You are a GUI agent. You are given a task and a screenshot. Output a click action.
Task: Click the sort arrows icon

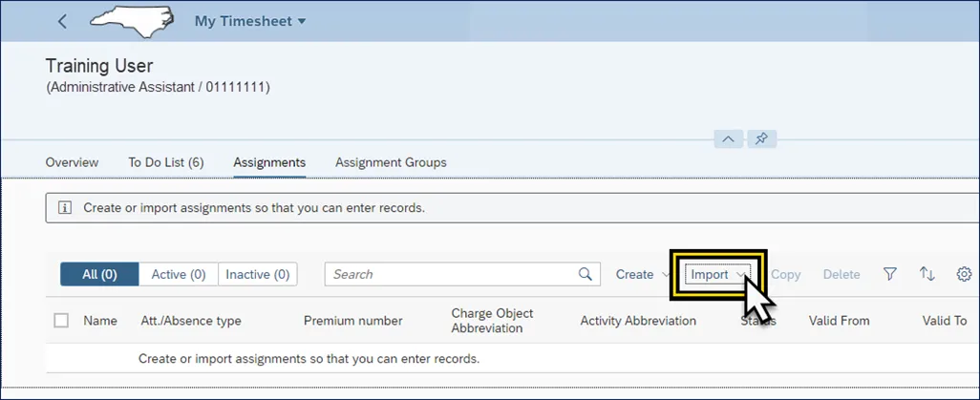coord(927,275)
